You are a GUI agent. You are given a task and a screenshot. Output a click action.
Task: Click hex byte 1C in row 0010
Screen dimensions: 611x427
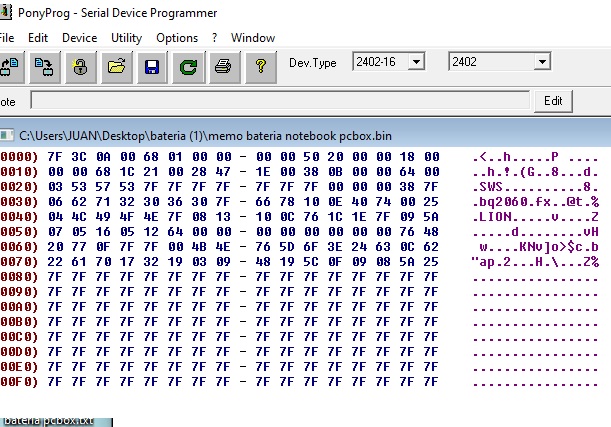click(127, 172)
